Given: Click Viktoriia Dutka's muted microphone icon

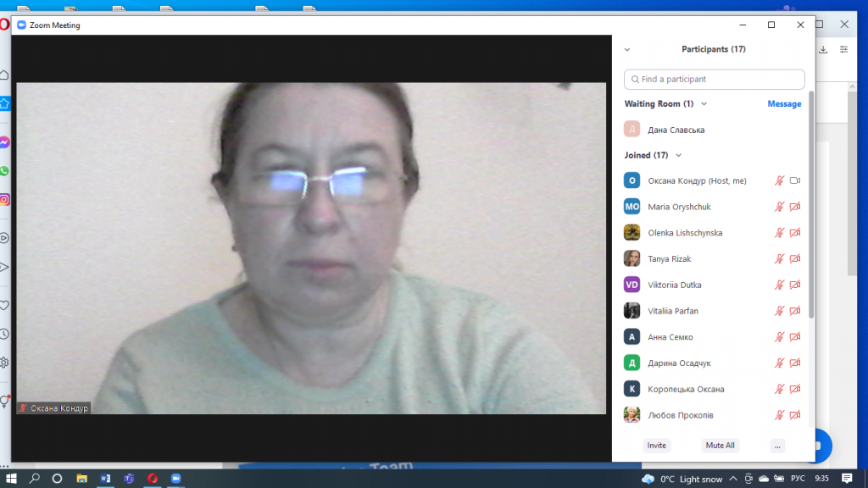Looking at the screenshot, I should (x=779, y=286).
